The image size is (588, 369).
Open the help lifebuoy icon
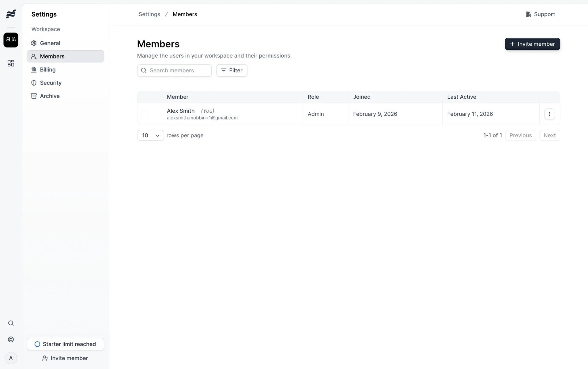(x=11, y=340)
